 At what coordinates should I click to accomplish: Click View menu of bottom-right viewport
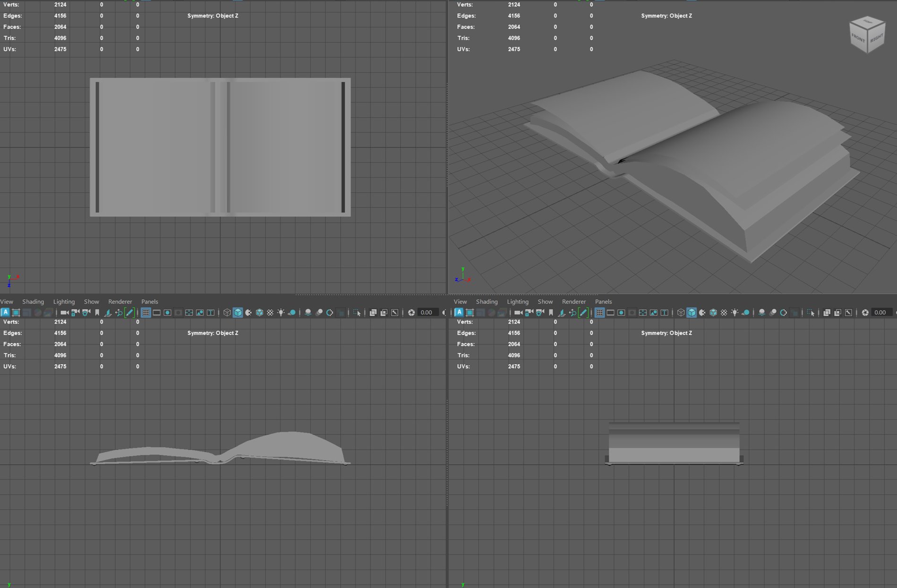click(x=460, y=301)
